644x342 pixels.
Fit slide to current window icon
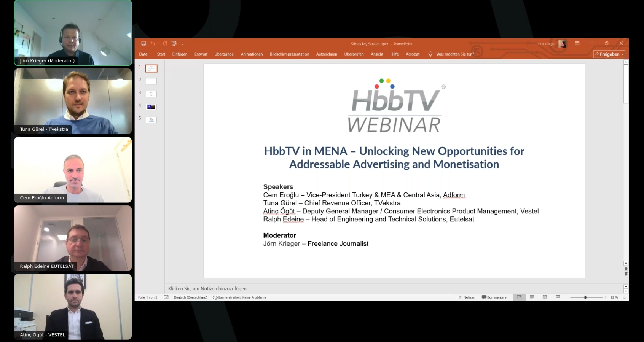pyautogui.click(x=625, y=297)
